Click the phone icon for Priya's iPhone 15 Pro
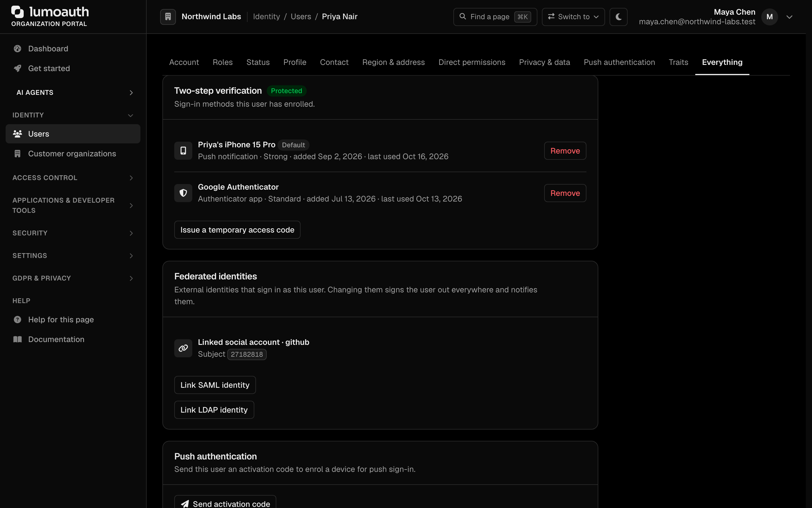Viewport: 812px width, 508px height. [183, 150]
